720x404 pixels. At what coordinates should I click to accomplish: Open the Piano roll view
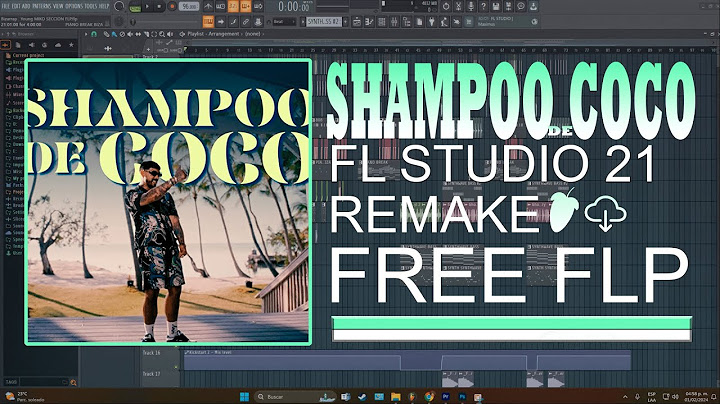369,22
